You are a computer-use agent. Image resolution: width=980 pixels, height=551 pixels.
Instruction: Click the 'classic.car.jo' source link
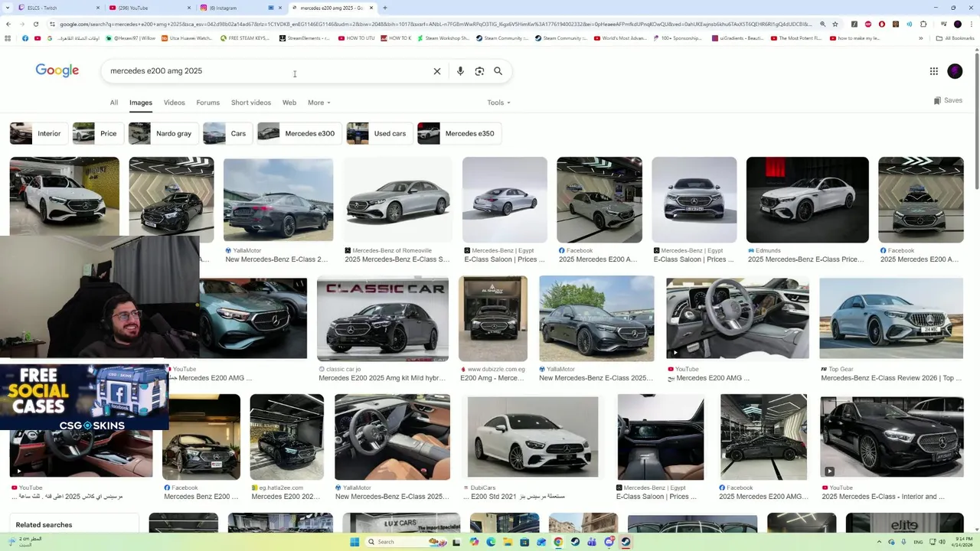(343, 369)
